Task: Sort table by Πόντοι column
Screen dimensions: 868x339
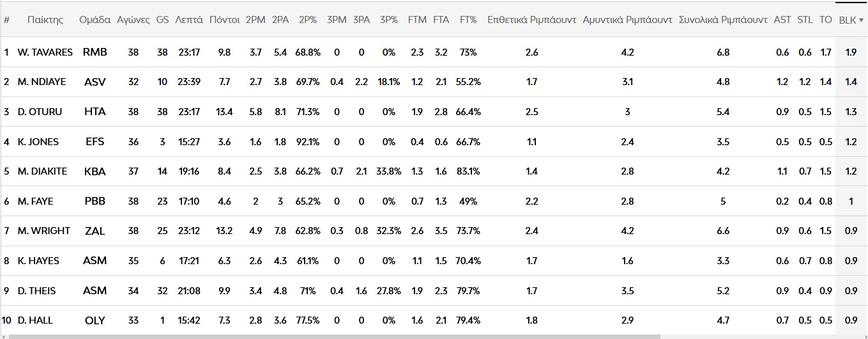Action: coord(224,20)
